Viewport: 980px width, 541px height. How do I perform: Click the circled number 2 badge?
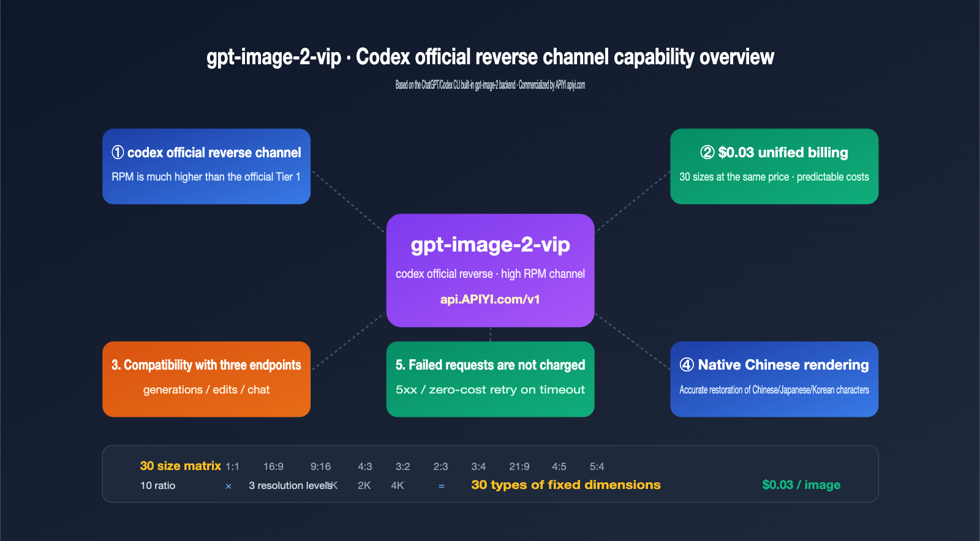coord(707,152)
